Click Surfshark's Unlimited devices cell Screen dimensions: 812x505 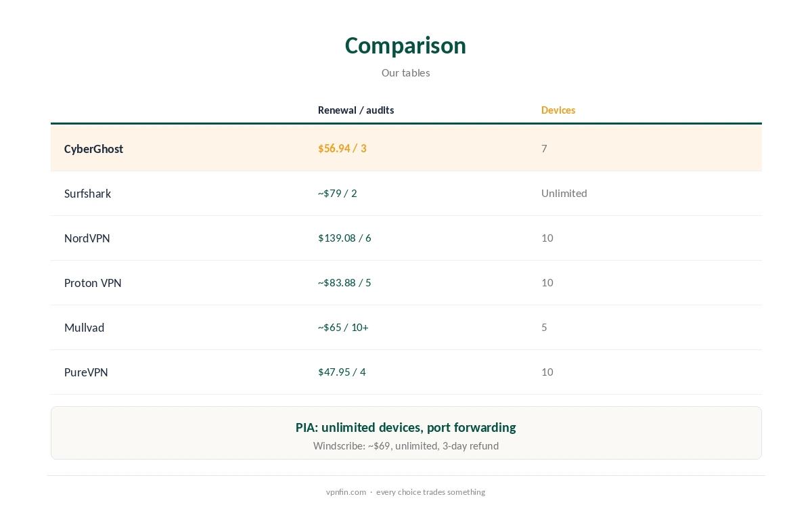pos(564,193)
